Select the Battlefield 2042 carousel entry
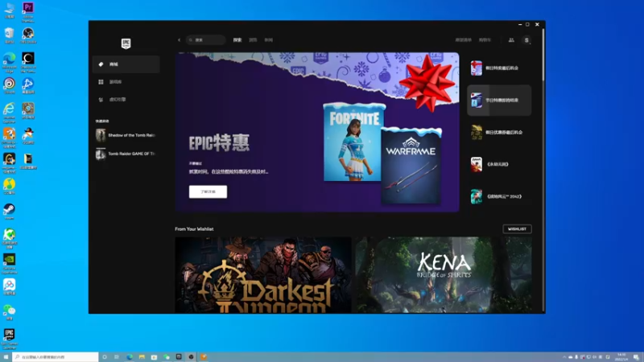This screenshot has width=644, height=362. tap(499, 196)
